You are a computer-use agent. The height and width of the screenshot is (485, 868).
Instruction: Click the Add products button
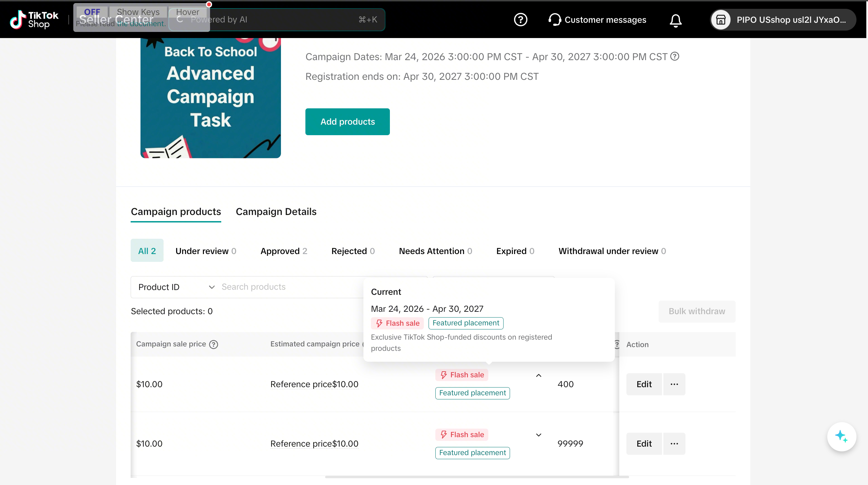347,122
